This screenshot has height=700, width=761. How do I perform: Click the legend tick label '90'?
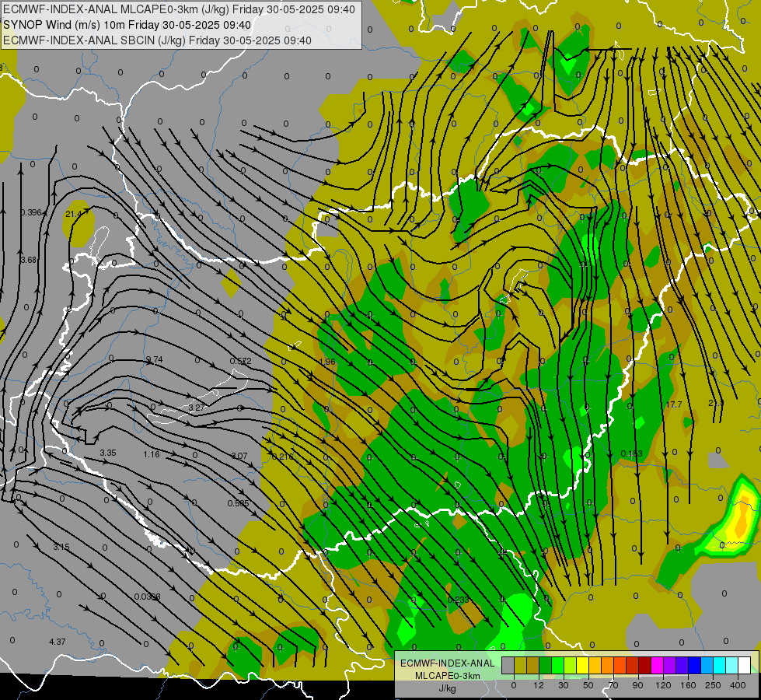coord(637,685)
